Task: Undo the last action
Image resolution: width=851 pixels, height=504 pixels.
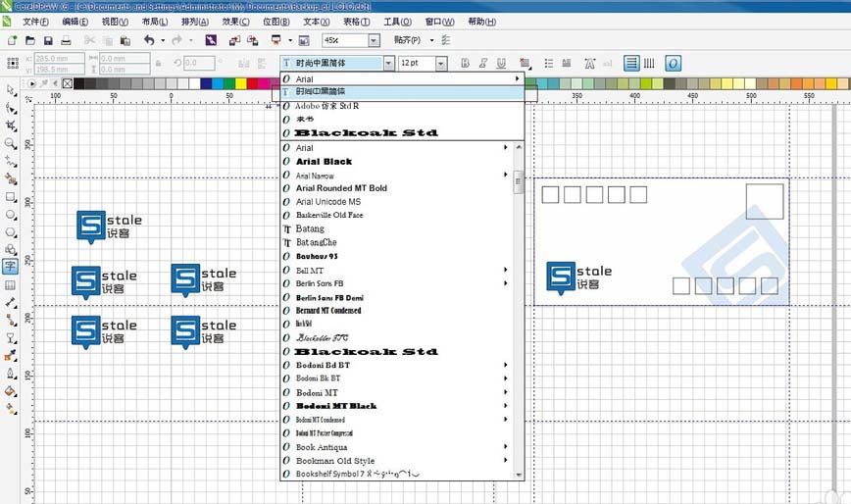Action: tap(149, 40)
